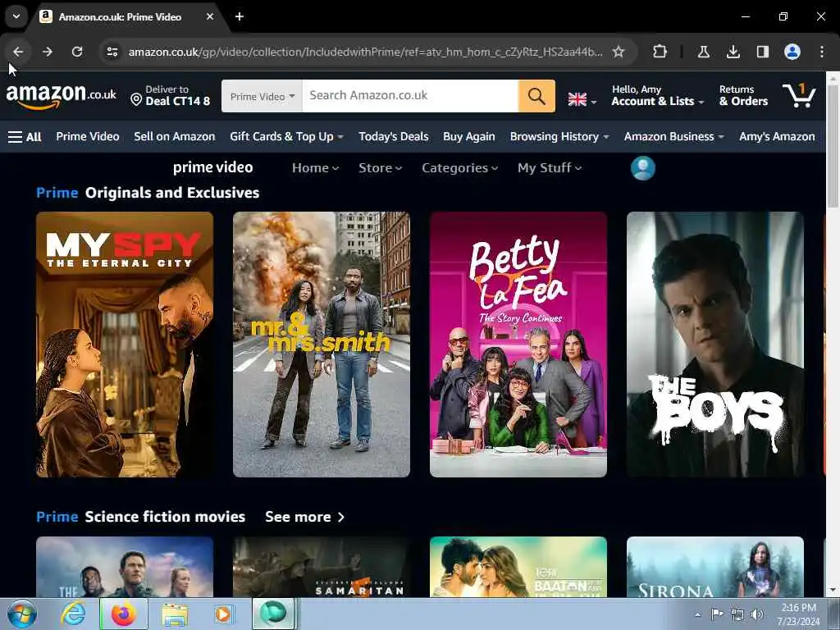Open Sell on Amazon link
This screenshot has width=840, height=630.
click(175, 137)
